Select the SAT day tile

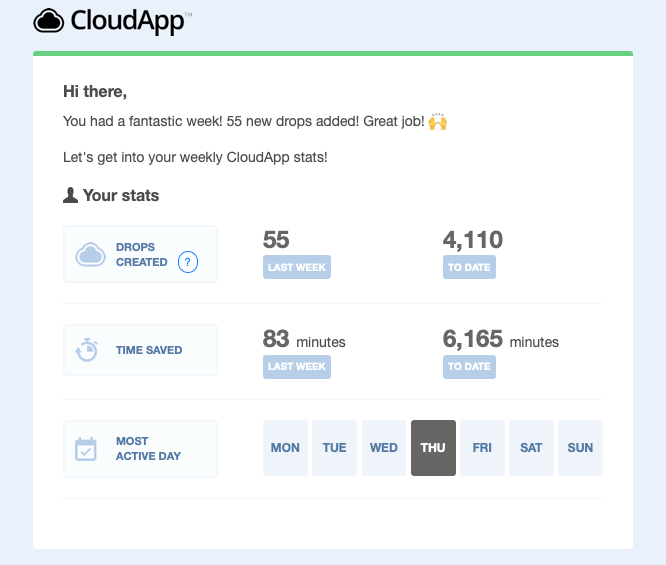tap(531, 448)
